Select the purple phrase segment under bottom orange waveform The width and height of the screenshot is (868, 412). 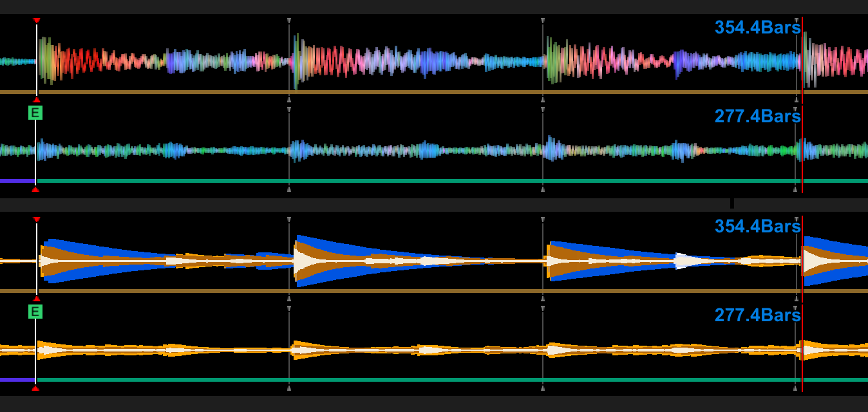[x=17, y=380]
